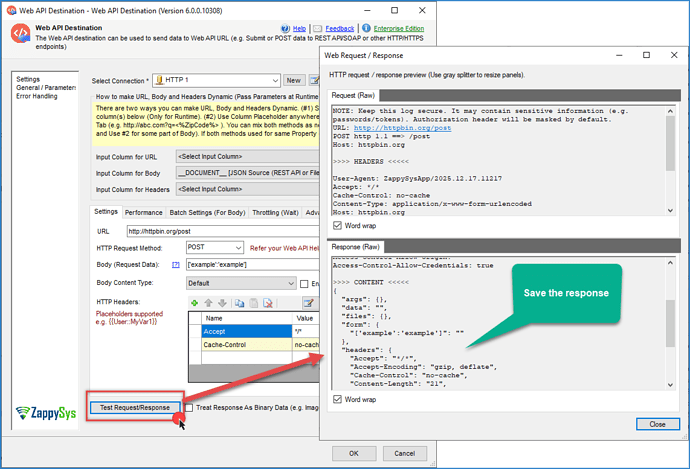
Task: Select the Response (Raw) tab
Action: tap(356, 247)
